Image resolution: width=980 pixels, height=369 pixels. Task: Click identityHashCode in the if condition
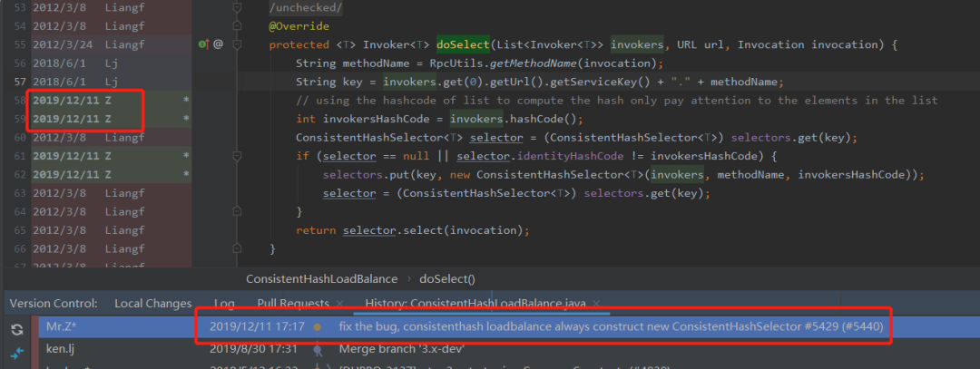[571, 155]
